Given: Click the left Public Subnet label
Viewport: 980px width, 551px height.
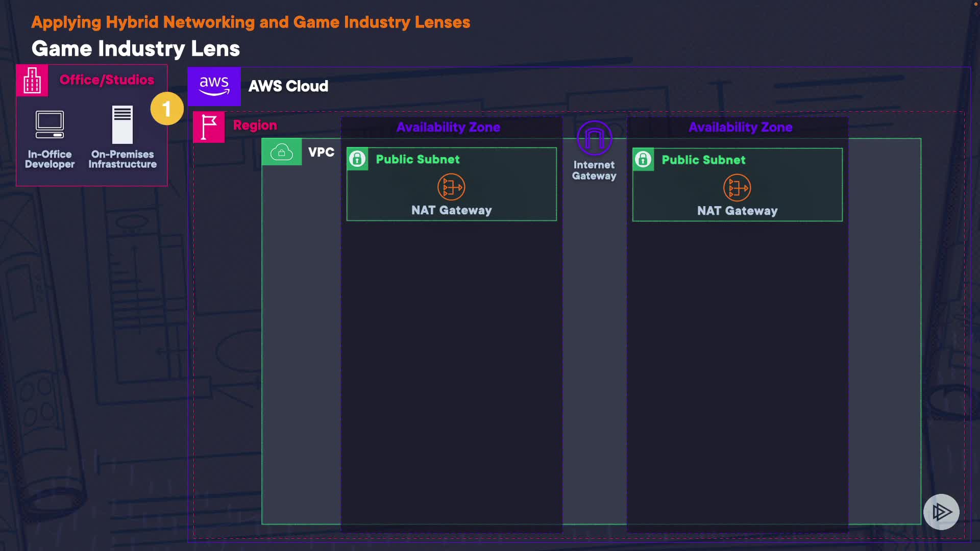Looking at the screenshot, I should click(418, 159).
